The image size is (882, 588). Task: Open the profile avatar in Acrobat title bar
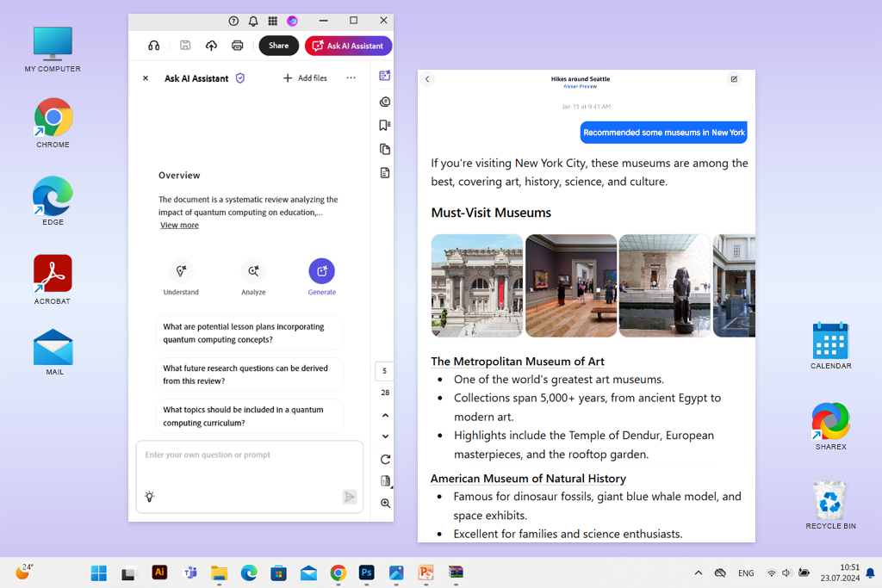click(293, 21)
